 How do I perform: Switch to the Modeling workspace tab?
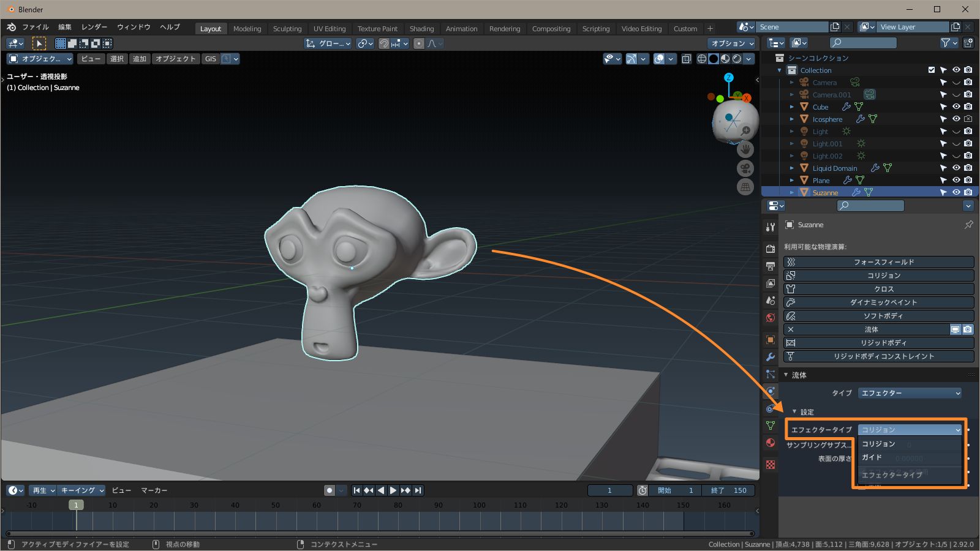point(247,29)
